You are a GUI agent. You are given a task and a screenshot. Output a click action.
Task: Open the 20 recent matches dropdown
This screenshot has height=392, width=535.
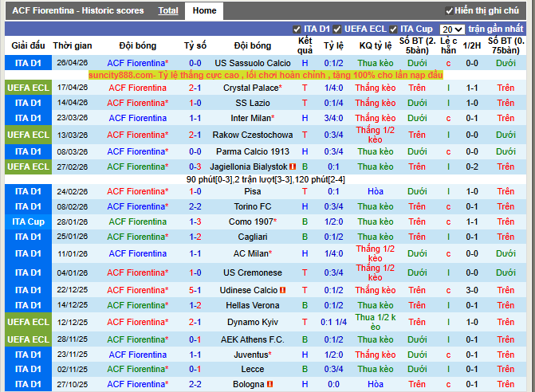tap(452, 29)
